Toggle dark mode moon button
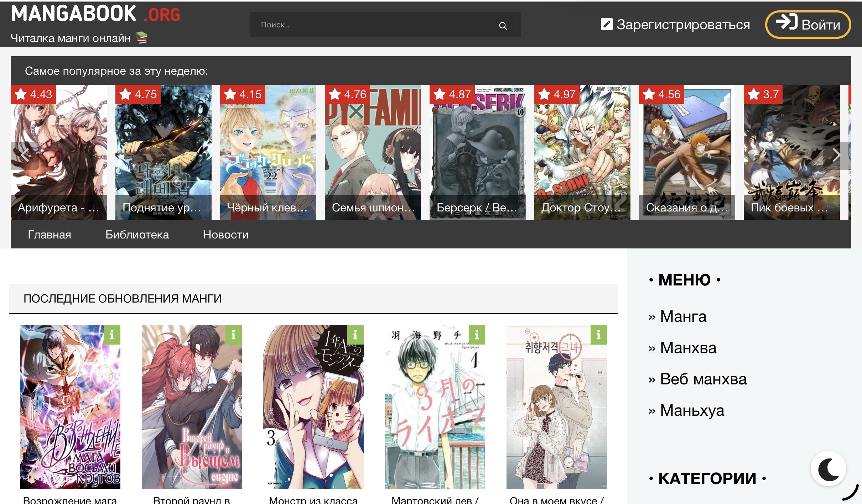862x504 pixels. (x=828, y=469)
